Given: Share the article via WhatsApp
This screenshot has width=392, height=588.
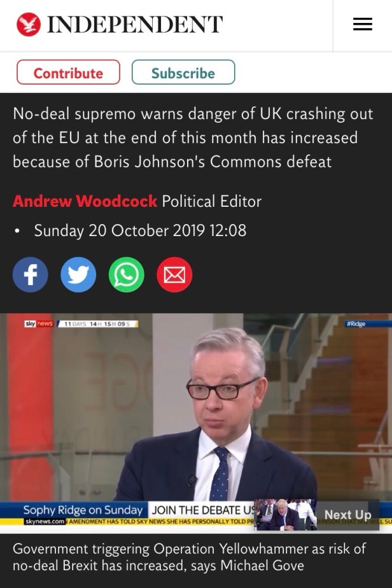Looking at the screenshot, I should pyautogui.click(x=127, y=275).
